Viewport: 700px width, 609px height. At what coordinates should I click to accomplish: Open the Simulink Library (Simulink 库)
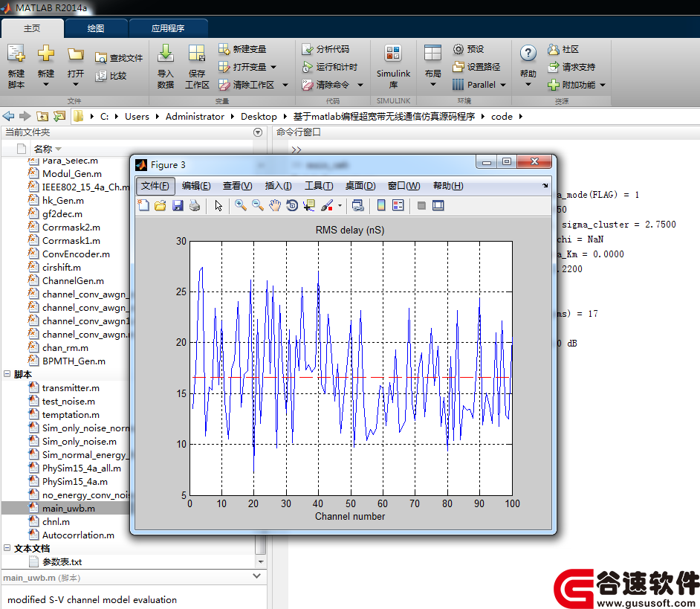[393, 66]
